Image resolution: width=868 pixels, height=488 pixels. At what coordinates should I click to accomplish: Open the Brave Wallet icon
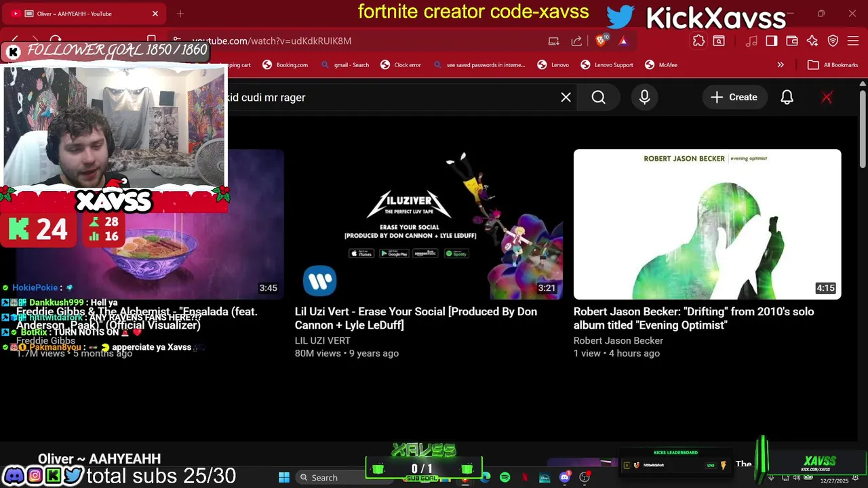tap(792, 41)
